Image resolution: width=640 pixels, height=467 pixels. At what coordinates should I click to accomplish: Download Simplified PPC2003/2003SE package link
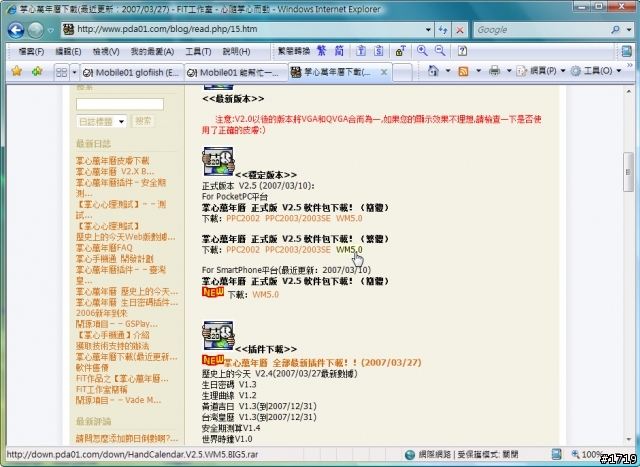click(298, 218)
